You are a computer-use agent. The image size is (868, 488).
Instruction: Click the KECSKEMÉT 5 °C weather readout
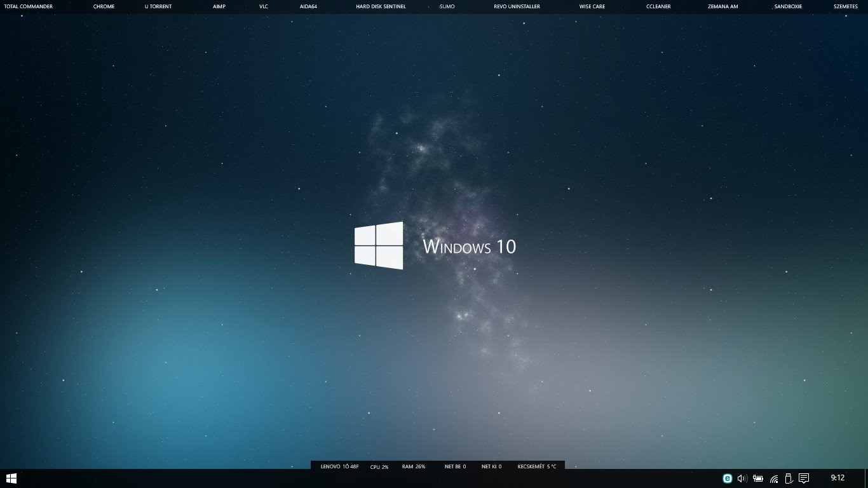537,466
